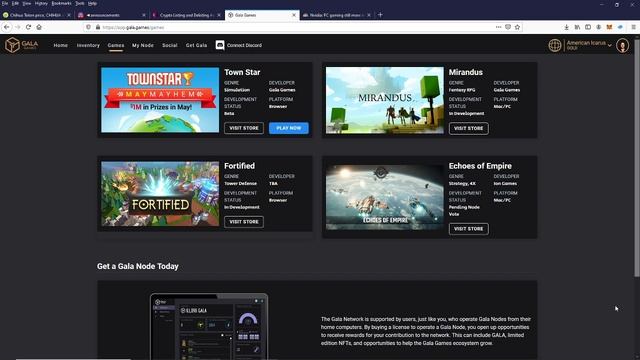Click the tracking protection shield icon
Viewport: 640px width, 360px height.
tap(89, 27)
